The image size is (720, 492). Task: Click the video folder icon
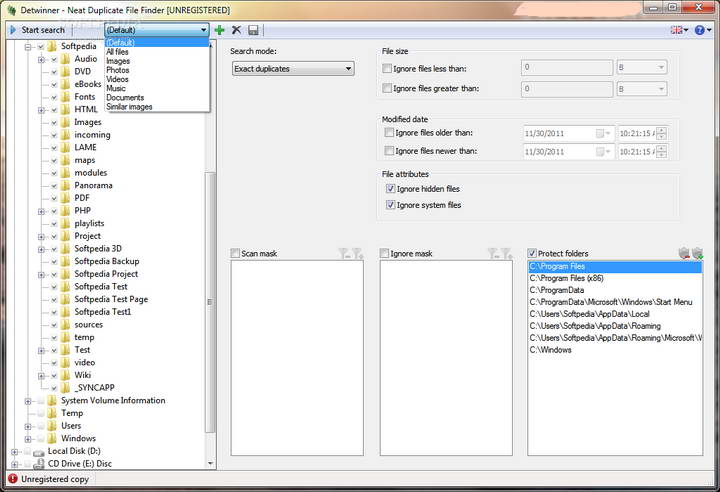(66, 363)
